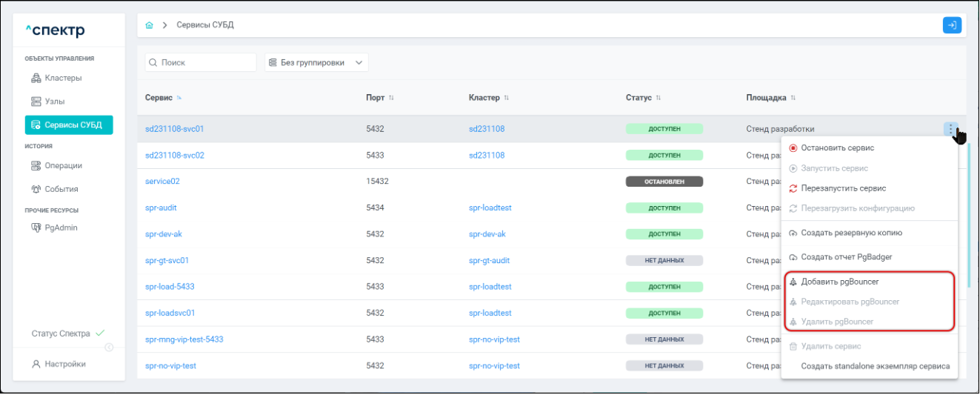Sort by the Сервис column sort icon
This screenshot has height=395, width=980.
179,98
